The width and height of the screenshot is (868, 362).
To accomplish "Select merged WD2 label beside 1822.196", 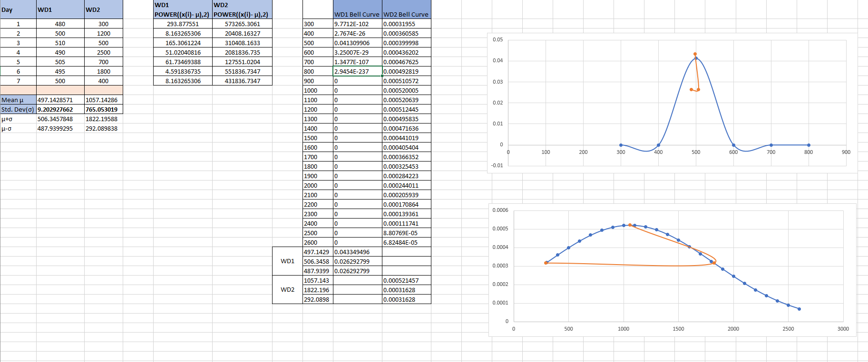I will pos(287,290).
